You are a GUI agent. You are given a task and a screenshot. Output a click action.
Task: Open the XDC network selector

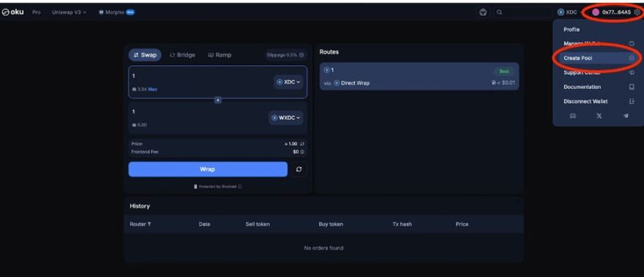click(567, 12)
